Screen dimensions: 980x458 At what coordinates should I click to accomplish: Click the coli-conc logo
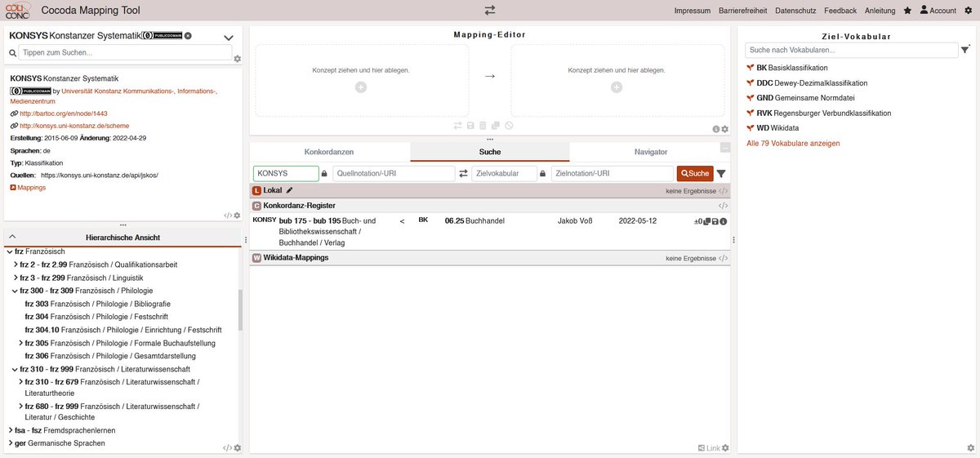(x=18, y=10)
